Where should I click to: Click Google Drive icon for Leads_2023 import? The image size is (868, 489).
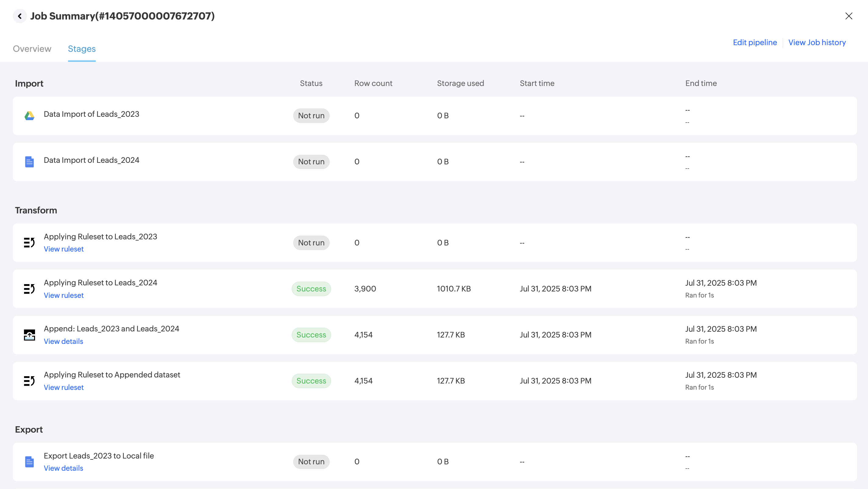[29, 116]
